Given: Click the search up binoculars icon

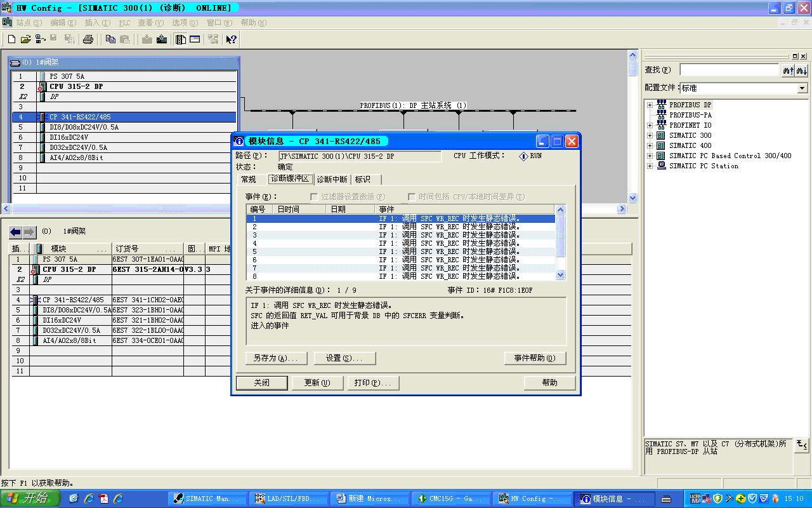Looking at the screenshot, I should pyautogui.click(x=789, y=70).
